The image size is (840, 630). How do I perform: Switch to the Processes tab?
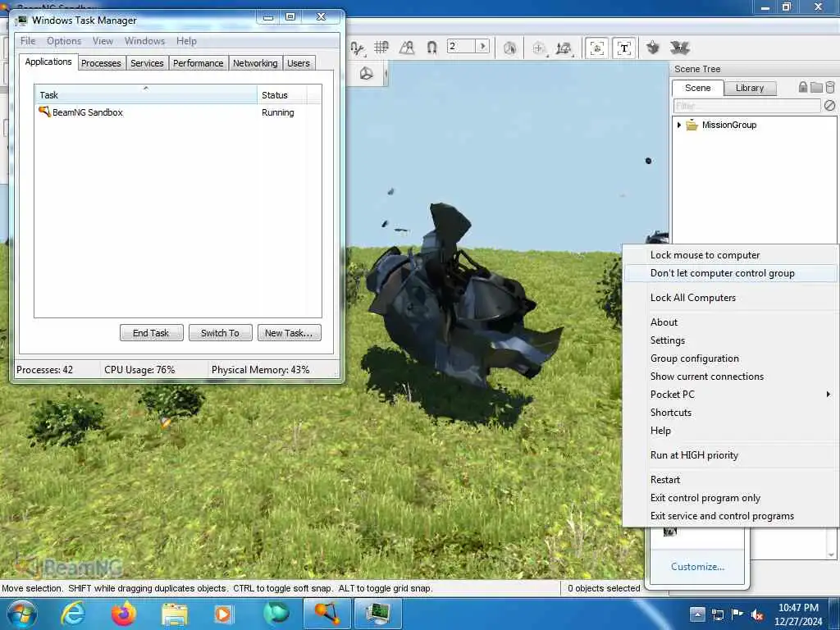coord(101,63)
